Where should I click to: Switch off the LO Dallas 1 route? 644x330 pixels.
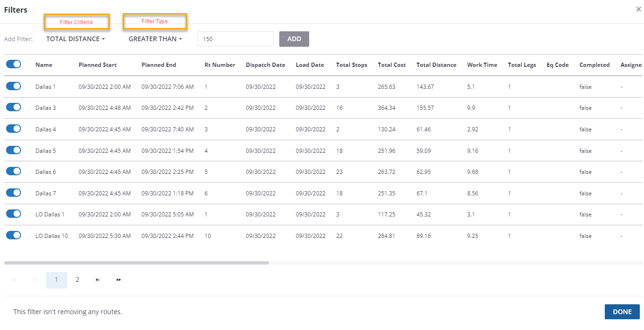pyautogui.click(x=14, y=214)
